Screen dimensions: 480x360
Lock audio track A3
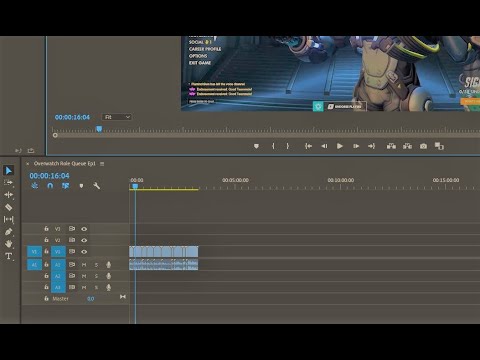point(46,287)
